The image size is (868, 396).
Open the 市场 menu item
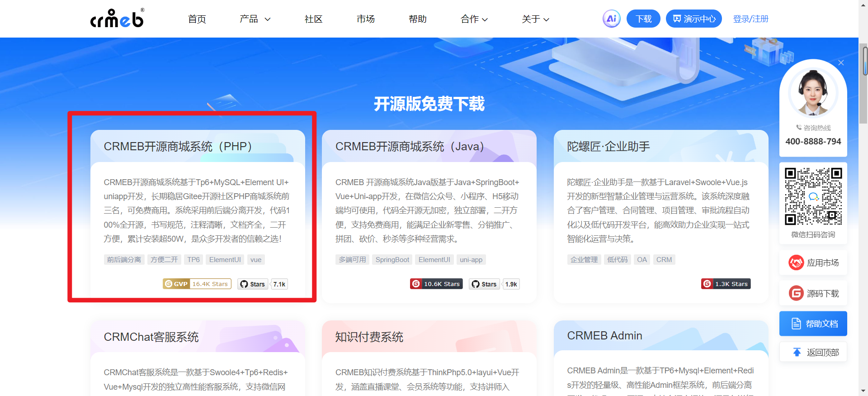365,19
